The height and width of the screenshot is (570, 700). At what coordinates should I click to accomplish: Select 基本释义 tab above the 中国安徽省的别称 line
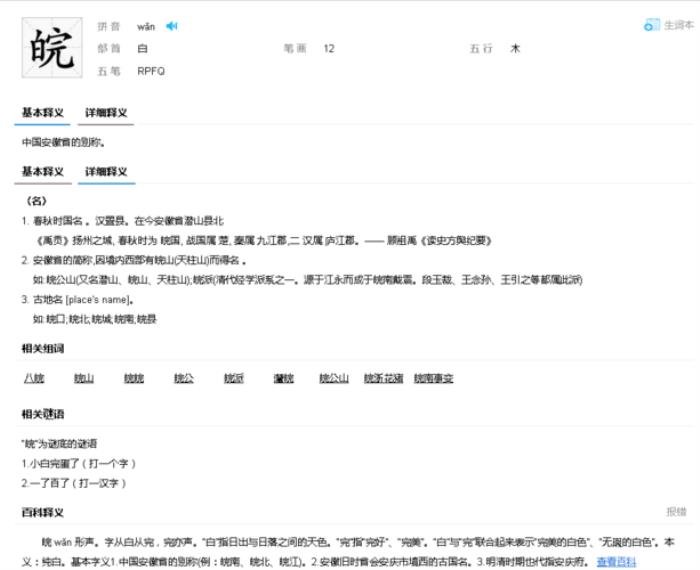pyautogui.click(x=42, y=113)
